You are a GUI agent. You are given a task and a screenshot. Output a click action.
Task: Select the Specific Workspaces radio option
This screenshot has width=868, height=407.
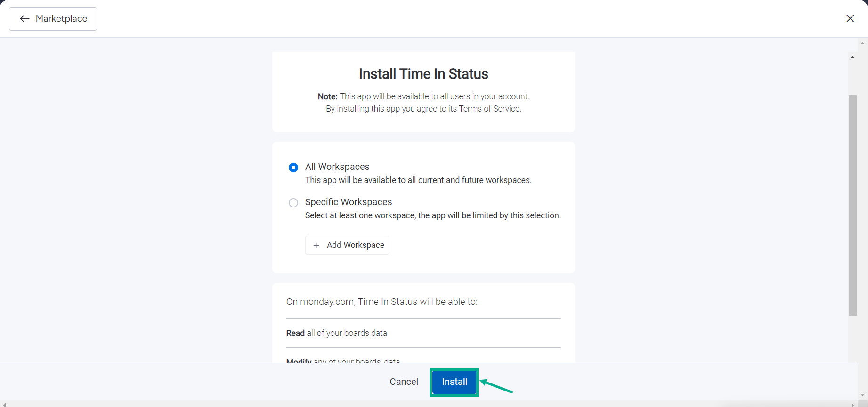click(x=293, y=203)
